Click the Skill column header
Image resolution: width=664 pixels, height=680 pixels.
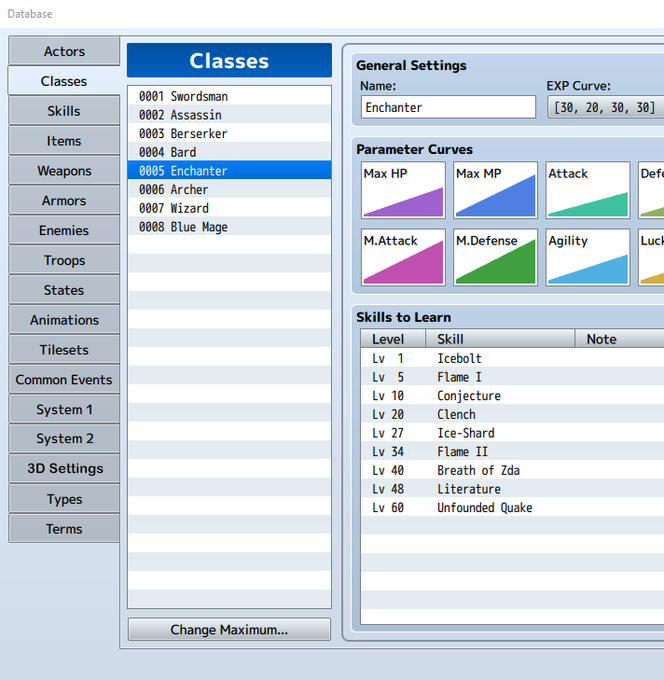click(500, 339)
